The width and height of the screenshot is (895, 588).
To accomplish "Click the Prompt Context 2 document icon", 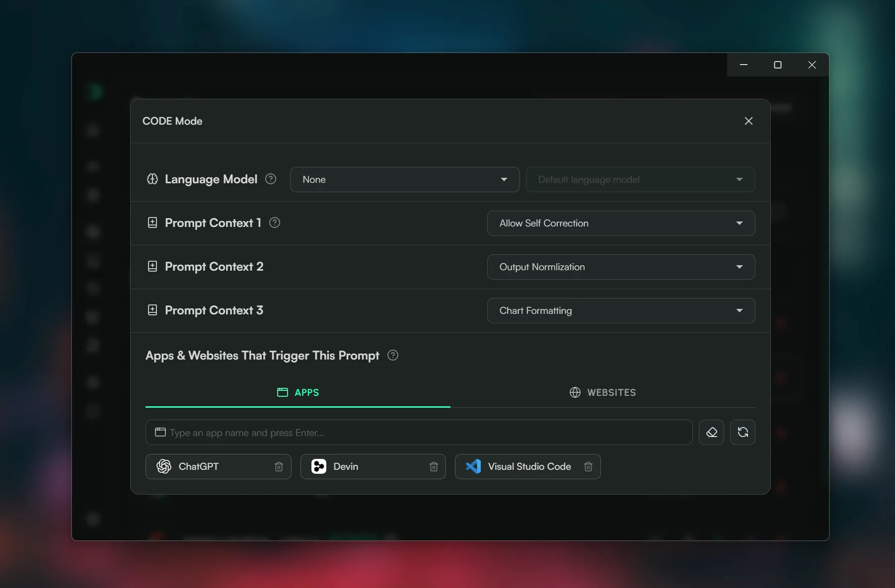I will pyautogui.click(x=152, y=266).
